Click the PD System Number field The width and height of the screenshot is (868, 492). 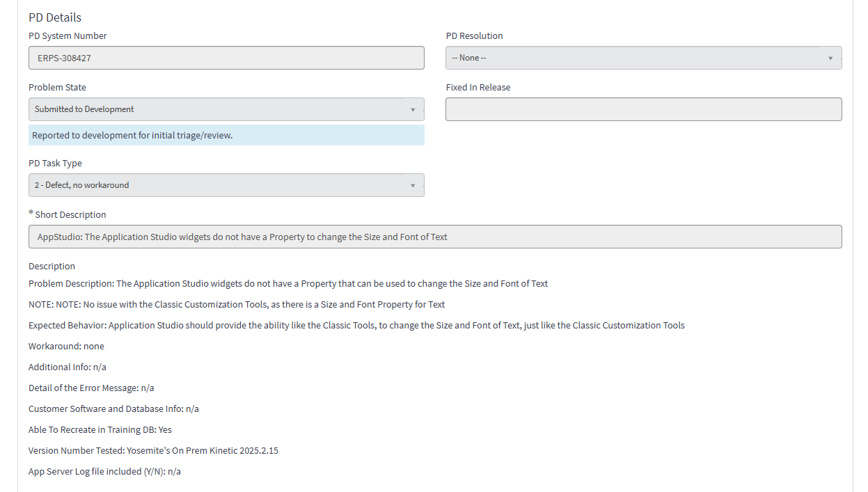[226, 58]
